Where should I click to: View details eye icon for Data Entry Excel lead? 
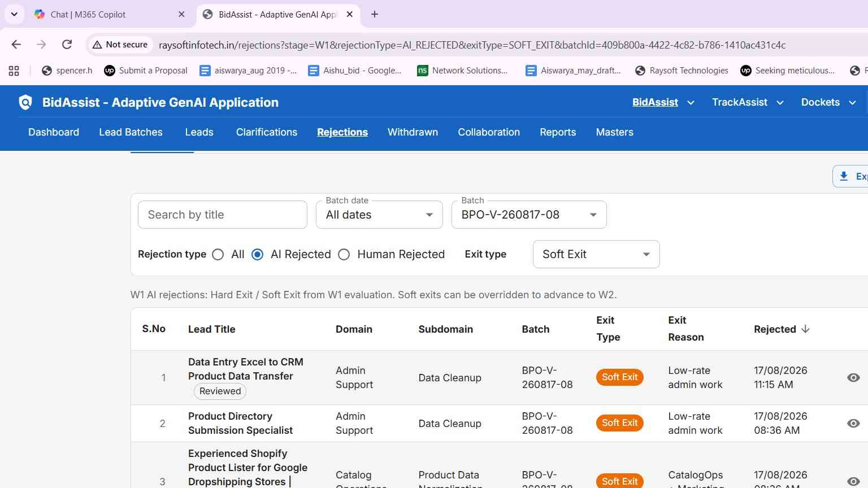coord(853,377)
